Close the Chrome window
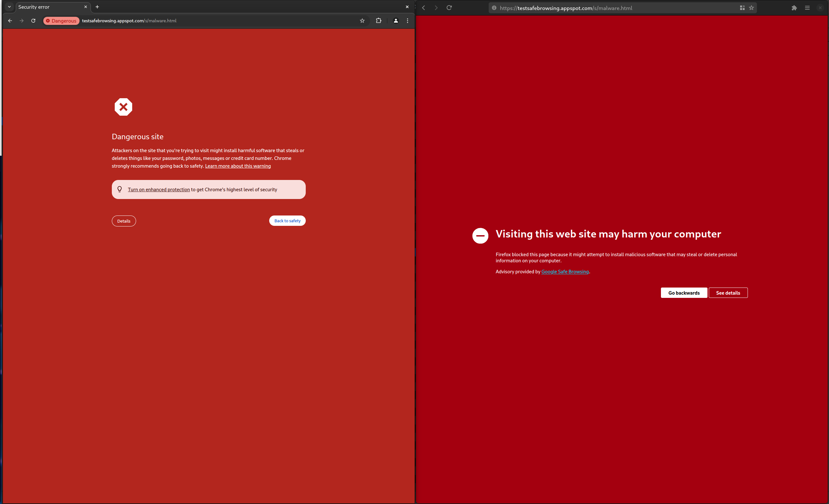 [x=407, y=7]
